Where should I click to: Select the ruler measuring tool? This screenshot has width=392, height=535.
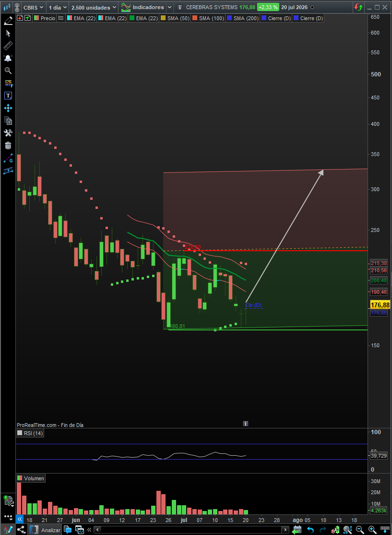pos(8,45)
